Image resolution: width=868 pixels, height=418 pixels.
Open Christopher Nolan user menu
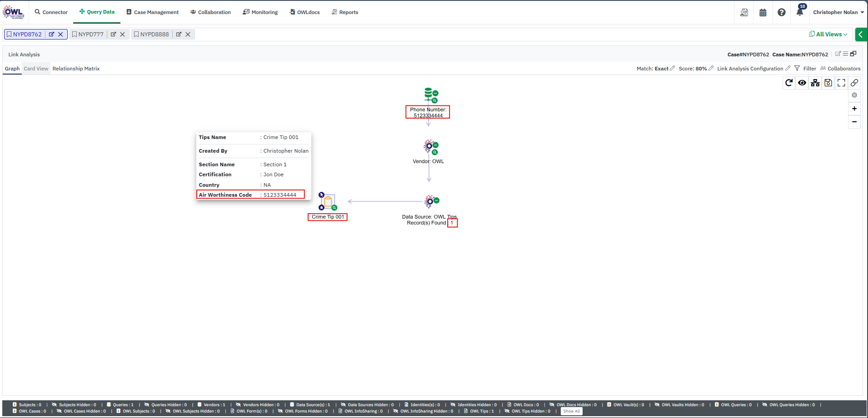point(838,12)
